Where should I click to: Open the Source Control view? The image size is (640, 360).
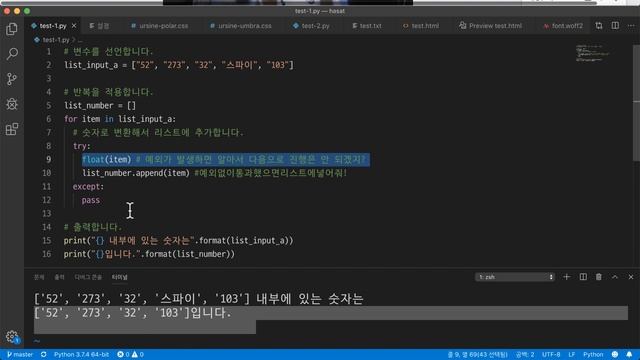pyautogui.click(x=12, y=79)
